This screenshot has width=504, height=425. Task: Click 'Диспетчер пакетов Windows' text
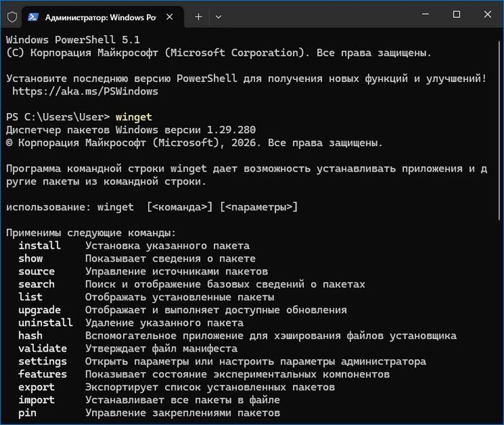pos(82,130)
